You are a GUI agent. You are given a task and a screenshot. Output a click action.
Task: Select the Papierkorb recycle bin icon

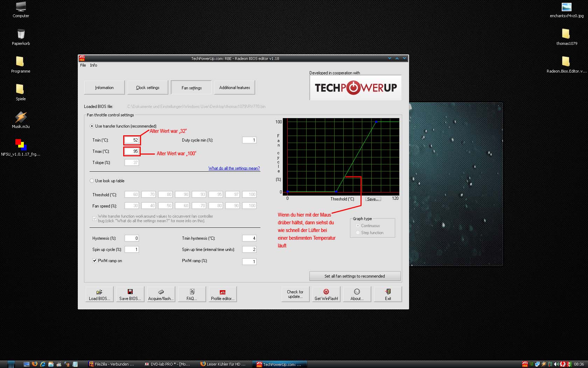pos(21,38)
